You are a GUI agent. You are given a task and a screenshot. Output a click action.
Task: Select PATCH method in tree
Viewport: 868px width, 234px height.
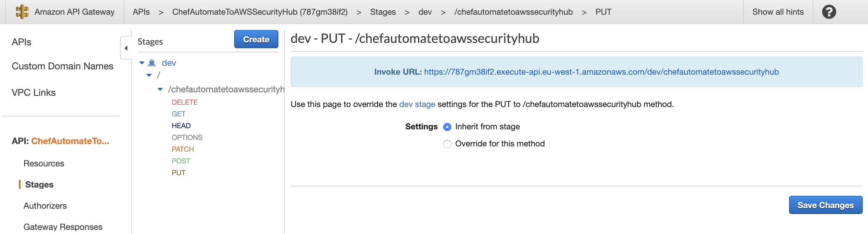(183, 150)
